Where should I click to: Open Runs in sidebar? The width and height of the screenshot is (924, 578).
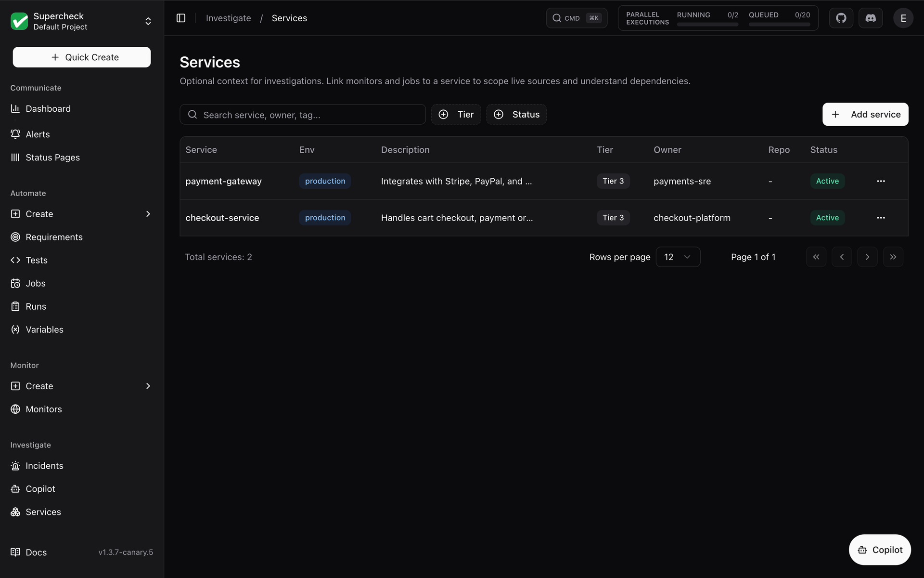(x=81, y=306)
